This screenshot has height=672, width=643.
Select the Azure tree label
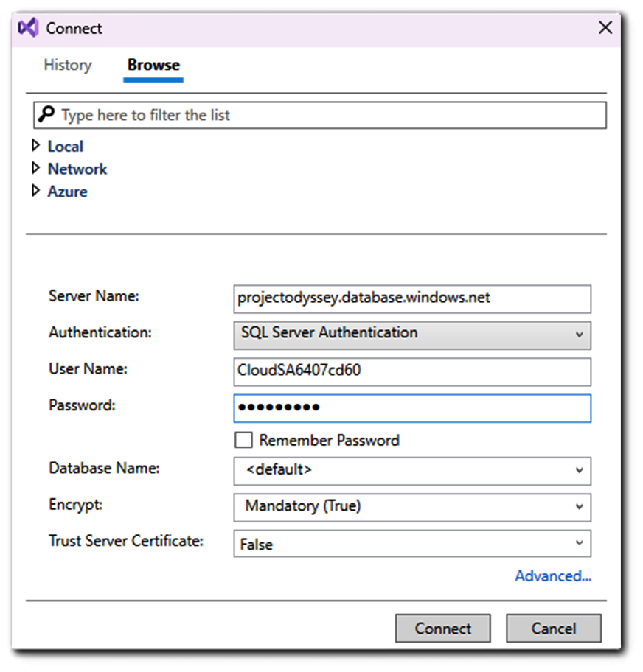[67, 192]
